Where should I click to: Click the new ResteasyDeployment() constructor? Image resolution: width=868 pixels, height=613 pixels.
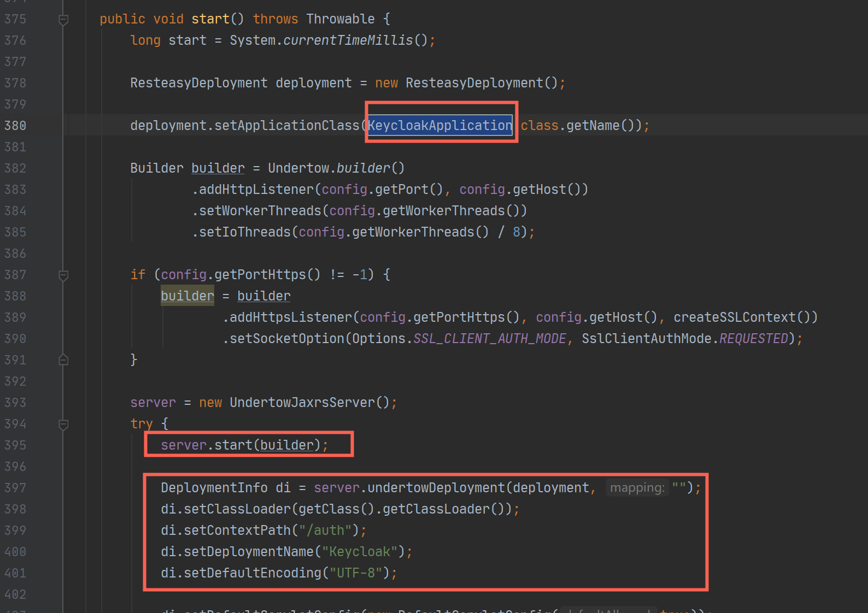click(466, 83)
